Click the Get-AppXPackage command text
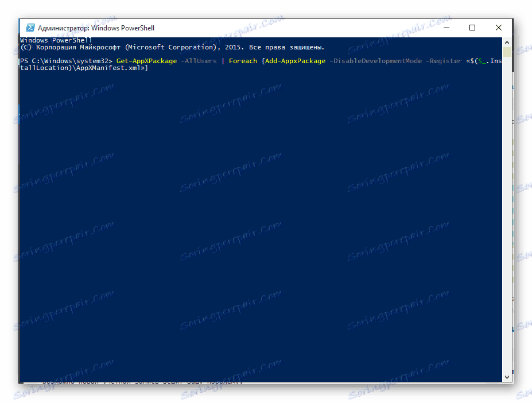Screen dimensions: 532x402 [146, 61]
